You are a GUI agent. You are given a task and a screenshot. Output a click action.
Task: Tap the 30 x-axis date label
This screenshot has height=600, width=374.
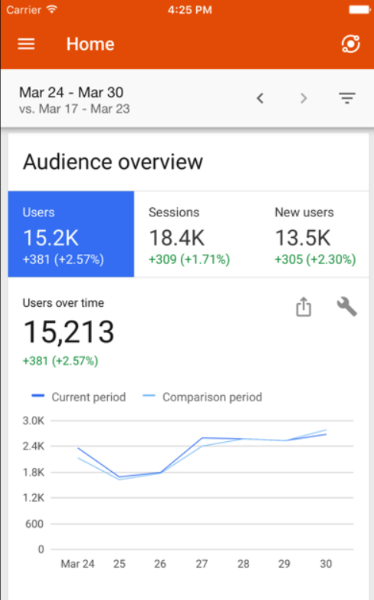pyautogui.click(x=326, y=564)
